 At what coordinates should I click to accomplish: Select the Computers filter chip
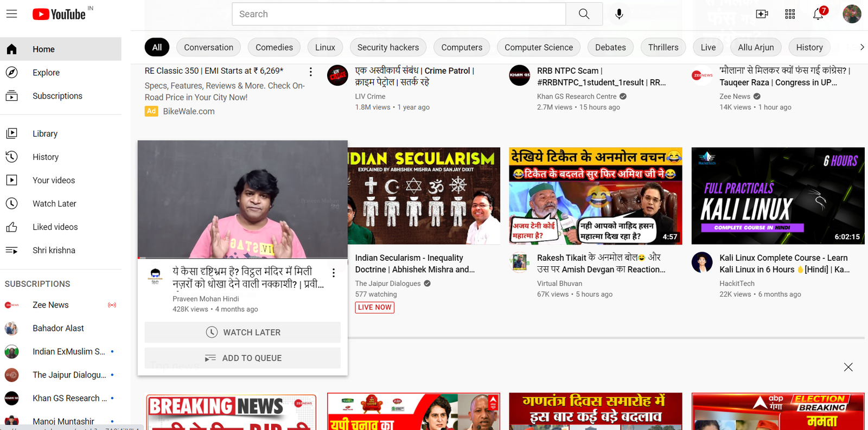(462, 47)
